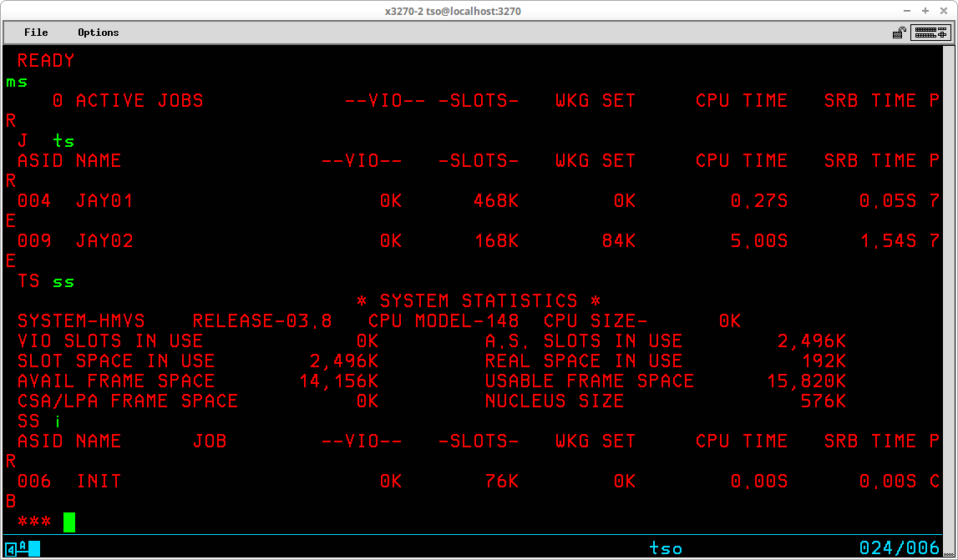This screenshot has width=958, height=560.
Task: Click SYSTEM-HMVS text
Action: [81, 321]
